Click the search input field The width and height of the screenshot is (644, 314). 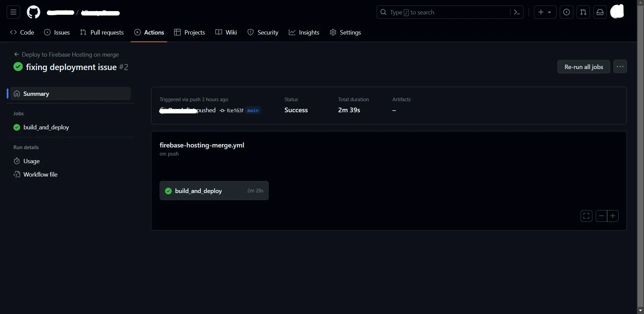click(x=446, y=12)
